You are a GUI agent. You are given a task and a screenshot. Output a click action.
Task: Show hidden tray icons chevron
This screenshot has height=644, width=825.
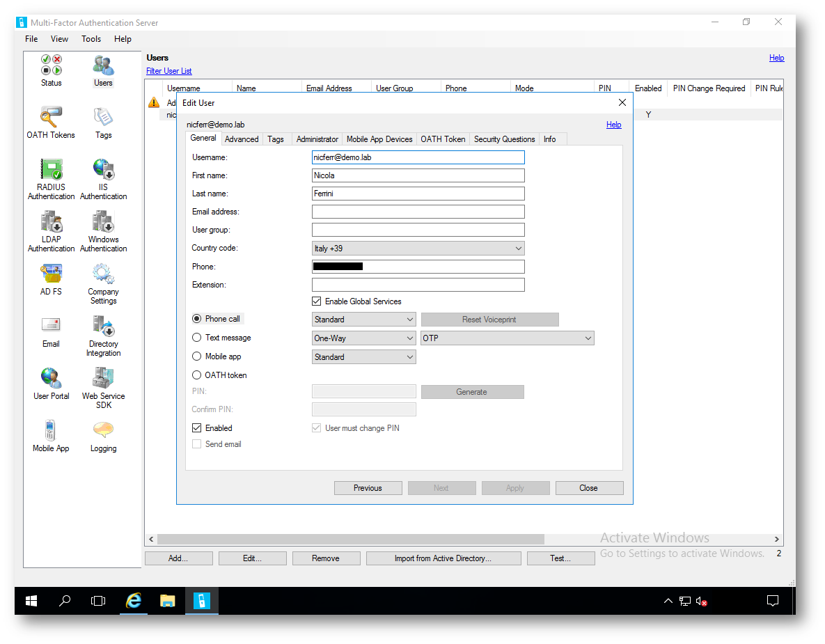[x=668, y=601]
